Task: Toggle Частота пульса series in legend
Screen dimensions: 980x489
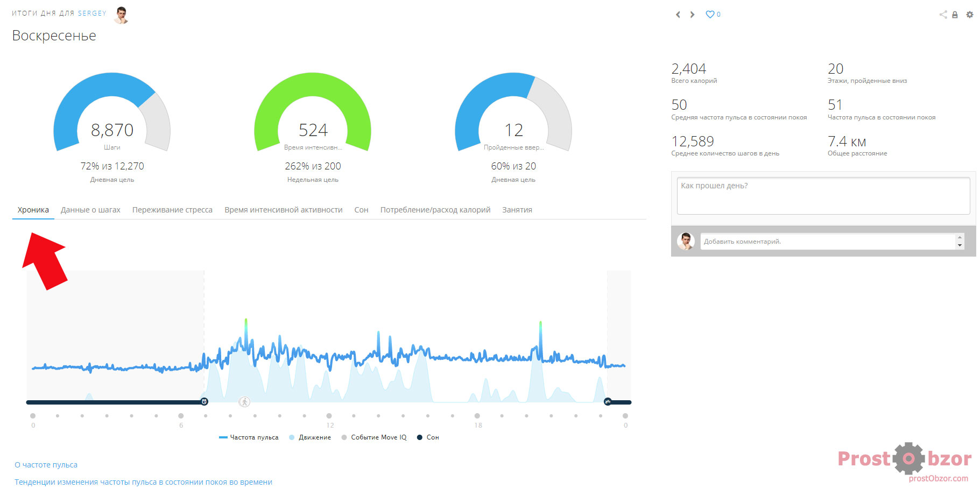Action: (249, 437)
